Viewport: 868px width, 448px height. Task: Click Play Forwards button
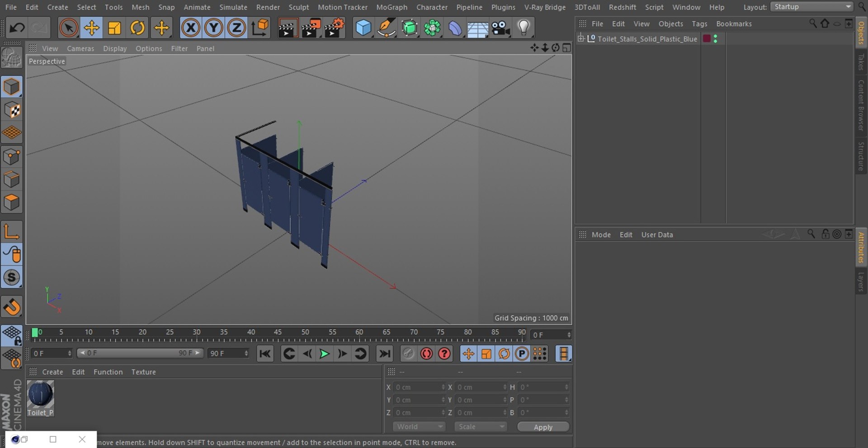point(324,354)
